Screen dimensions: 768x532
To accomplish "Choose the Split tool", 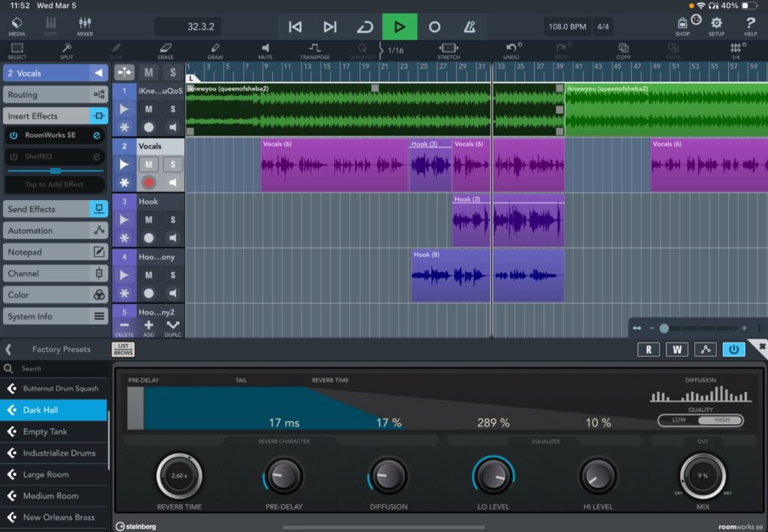I will (x=67, y=51).
